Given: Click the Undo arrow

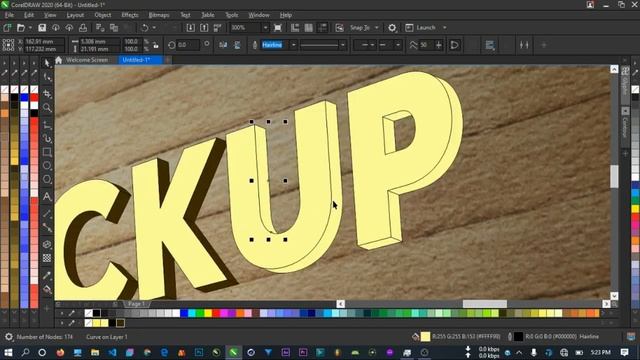Looking at the screenshot, I should pos(144,27).
